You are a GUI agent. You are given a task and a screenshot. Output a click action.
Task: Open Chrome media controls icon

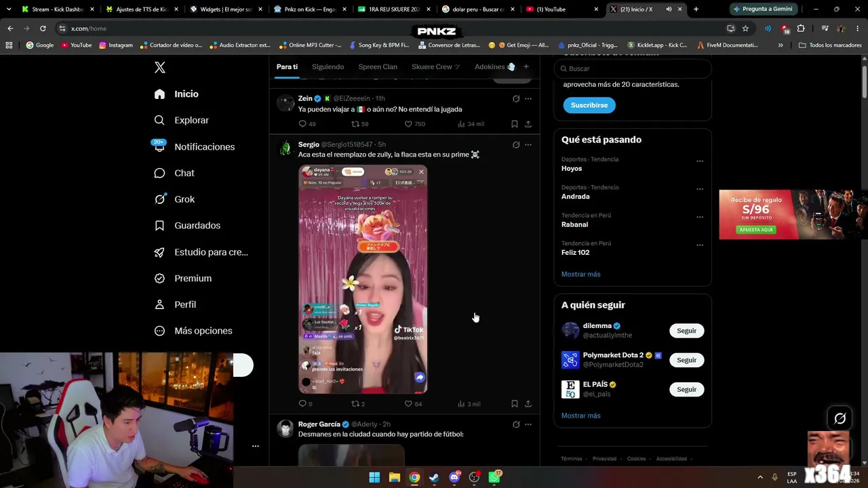coord(825,28)
